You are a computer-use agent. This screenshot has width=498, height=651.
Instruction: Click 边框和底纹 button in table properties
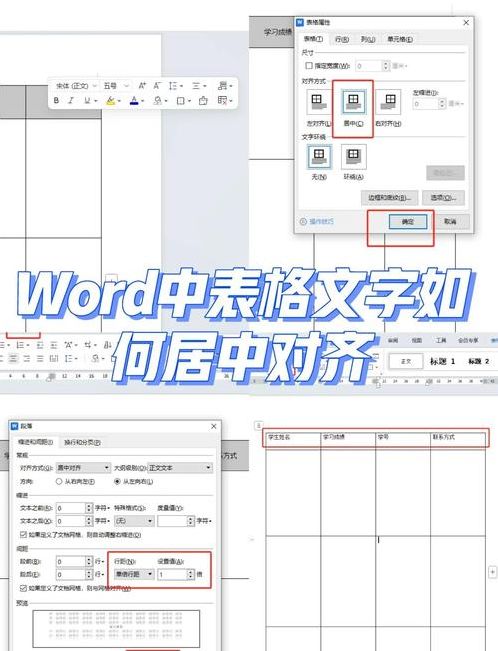(x=389, y=198)
